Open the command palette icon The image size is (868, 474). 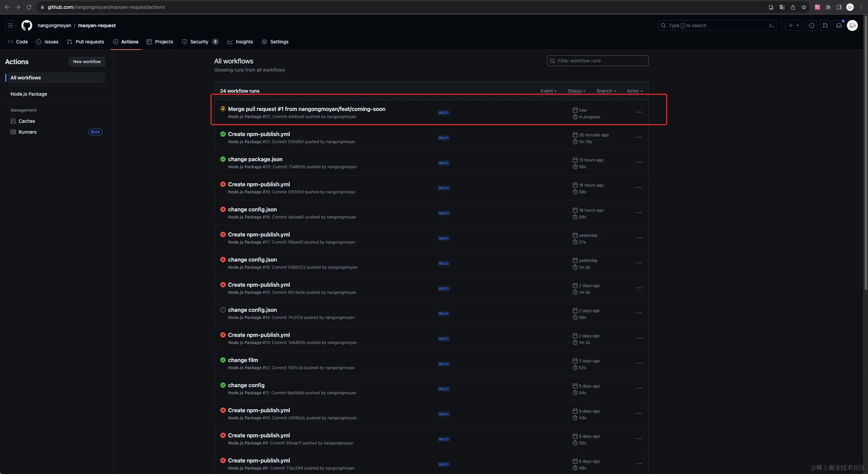pos(771,25)
